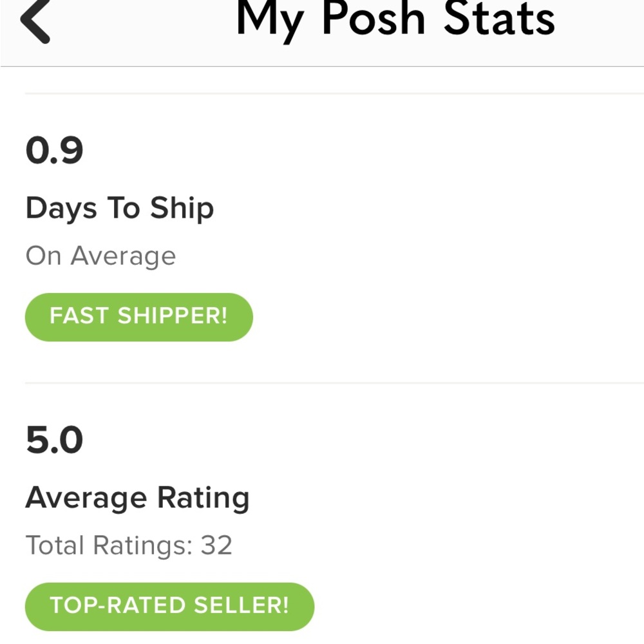Tap the separator between stat sections

pyautogui.click(x=322, y=381)
